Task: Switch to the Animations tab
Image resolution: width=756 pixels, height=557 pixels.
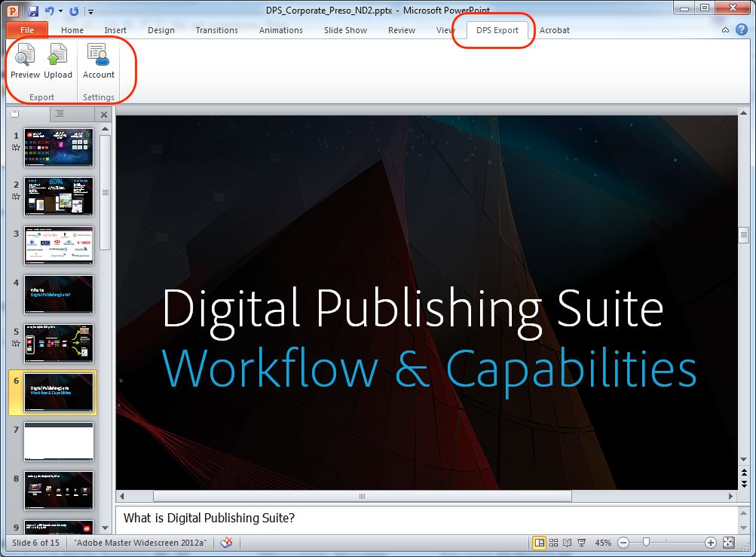Action: pos(280,30)
